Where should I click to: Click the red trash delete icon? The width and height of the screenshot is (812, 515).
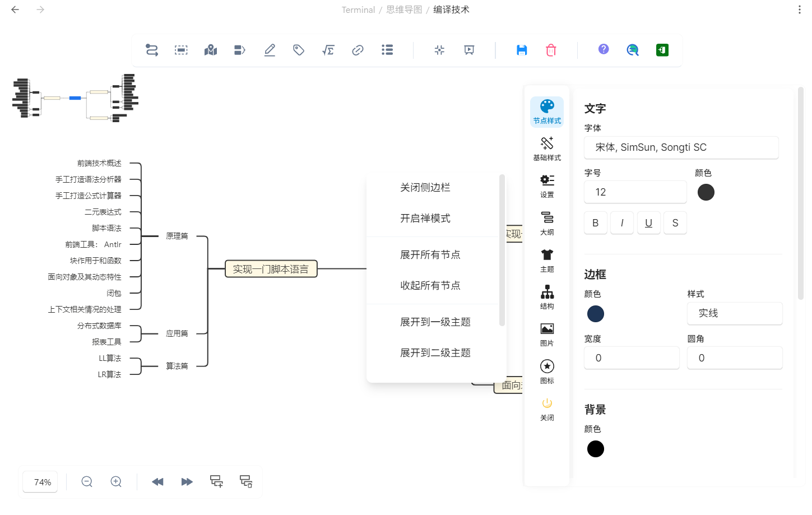pyautogui.click(x=551, y=50)
